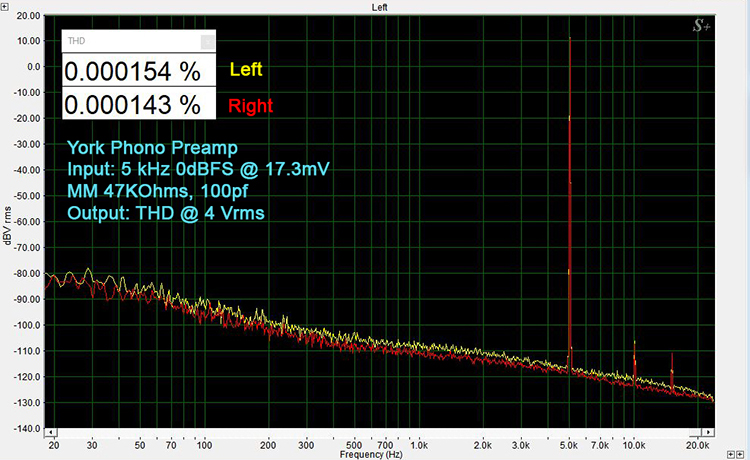Select the red Right channel label
The height and width of the screenshot is (460, 750).
click(251, 104)
